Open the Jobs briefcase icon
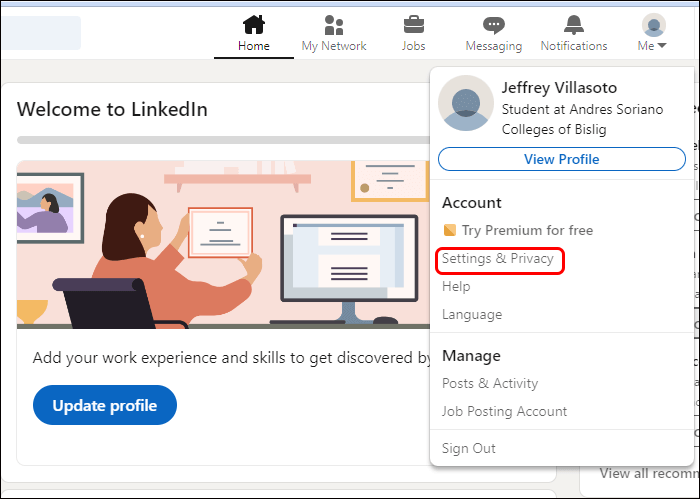The width and height of the screenshot is (700, 499). [x=413, y=25]
